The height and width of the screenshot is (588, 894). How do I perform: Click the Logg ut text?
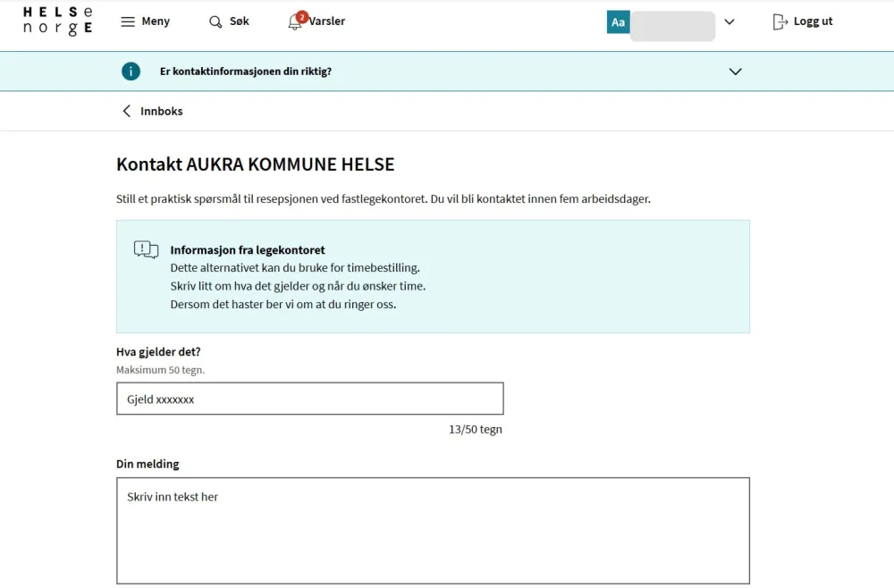coord(813,21)
